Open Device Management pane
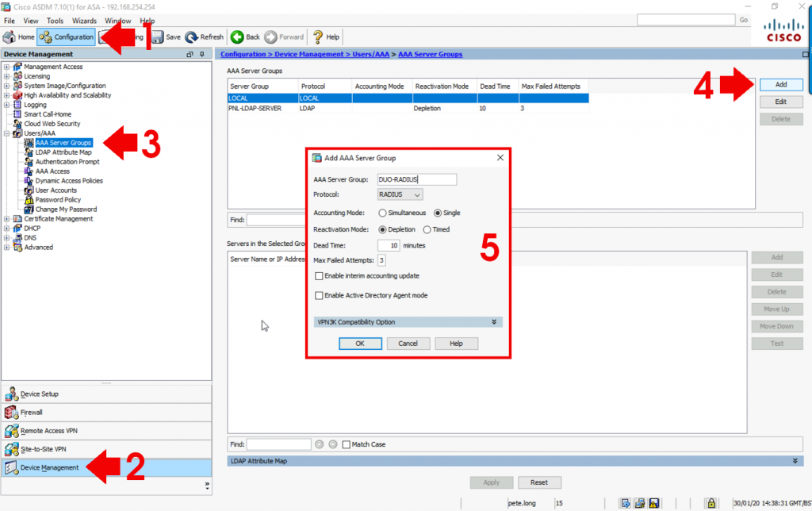This screenshot has width=812, height=511. coord(106,467)
